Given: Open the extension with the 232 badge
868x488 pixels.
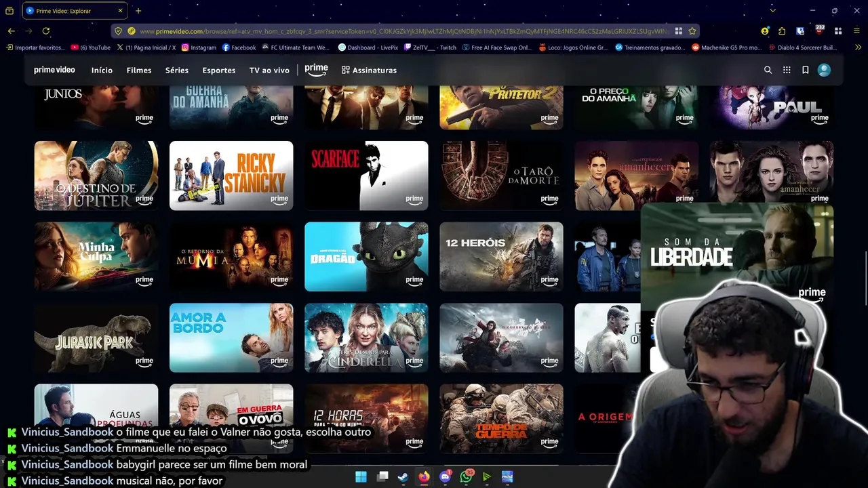Looking at the screenshot, I should (x=818, y=30).
